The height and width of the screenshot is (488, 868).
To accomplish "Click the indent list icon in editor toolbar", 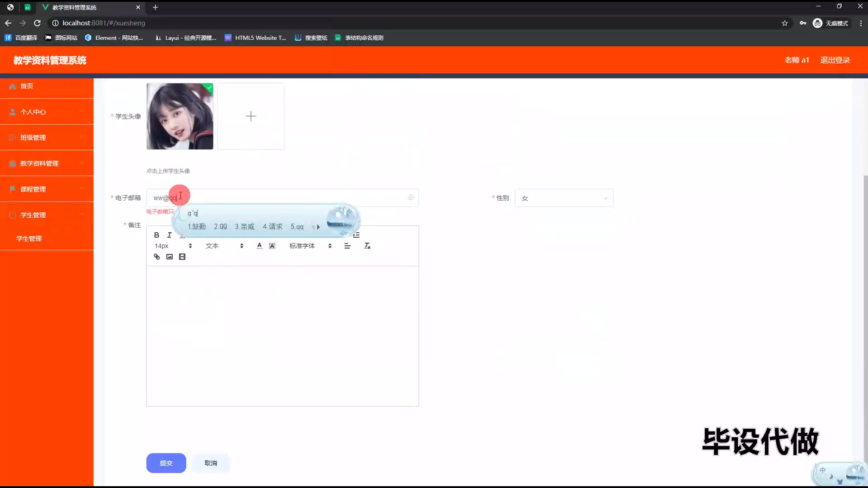I will [356, 235].
